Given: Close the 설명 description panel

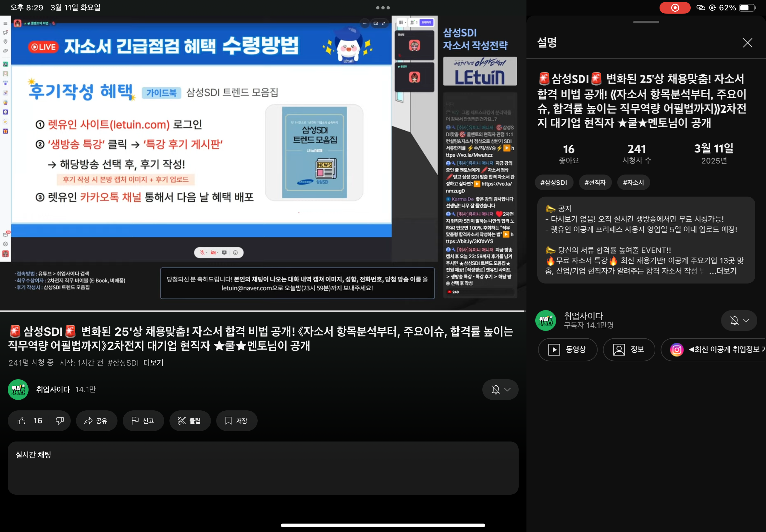Looking at the screenshot, I should click(x=747, y=43).
